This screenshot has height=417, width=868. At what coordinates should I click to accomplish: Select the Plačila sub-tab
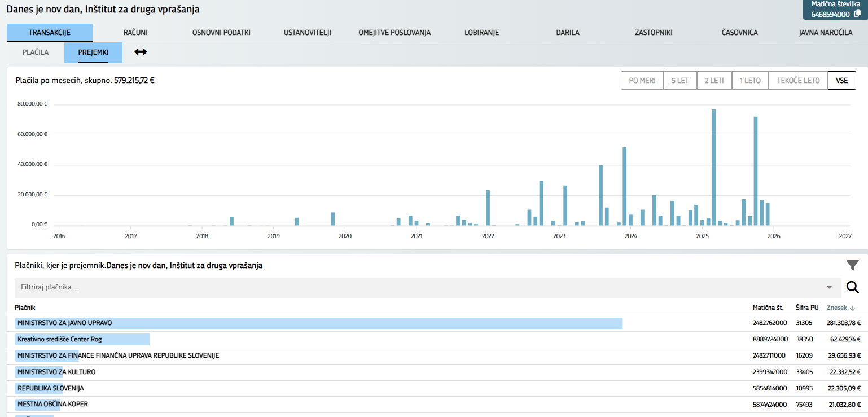[x=36, y=52]
